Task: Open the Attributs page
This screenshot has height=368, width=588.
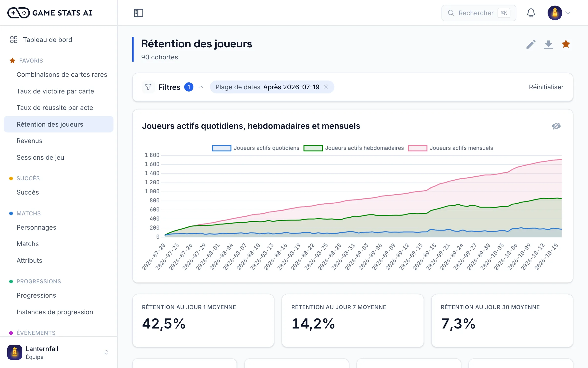Action: pos(59,261)
